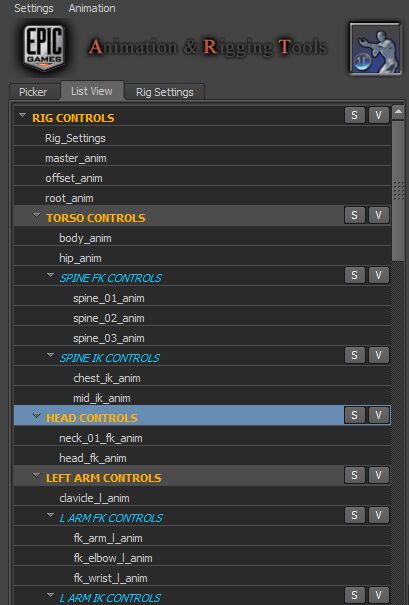Select the root_anim control
This screenshot has width=409, height=605.
[x=202, y=198]
